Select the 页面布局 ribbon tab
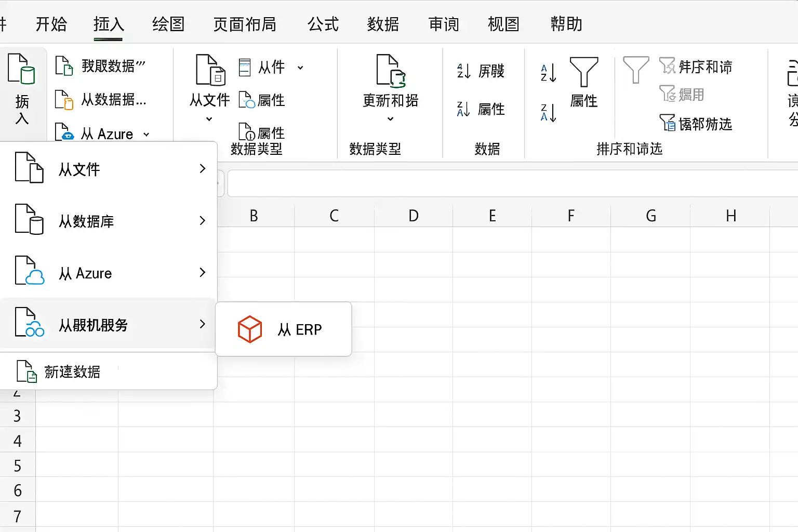The height and width of the screenshot is (532, 798). coord(245,24)
